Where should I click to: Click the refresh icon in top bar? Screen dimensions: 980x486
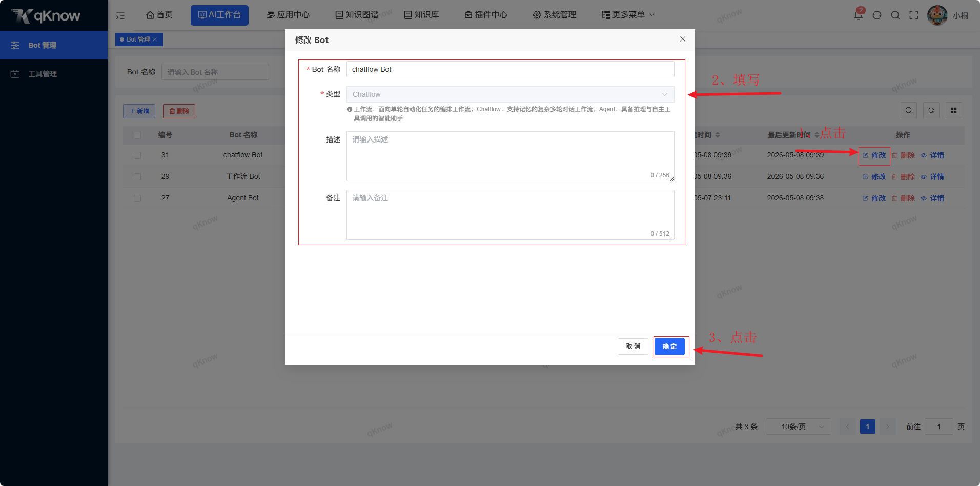tap(877, 15)
